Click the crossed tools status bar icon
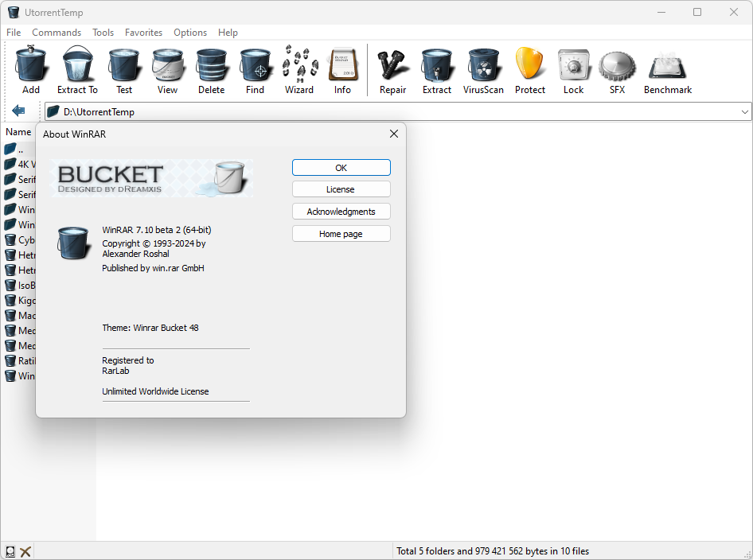753x560 pixels. pyautogui.click(x=25, y=551)
